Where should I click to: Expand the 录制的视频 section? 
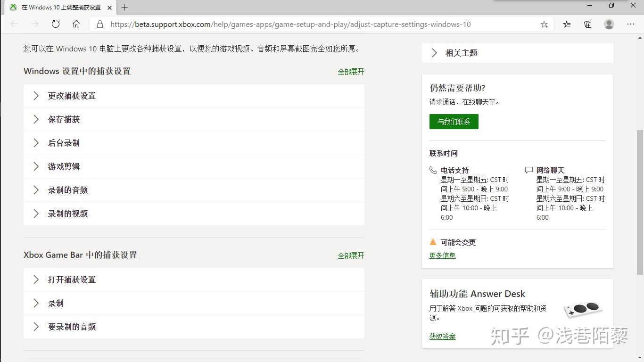(x=194, y=214)
